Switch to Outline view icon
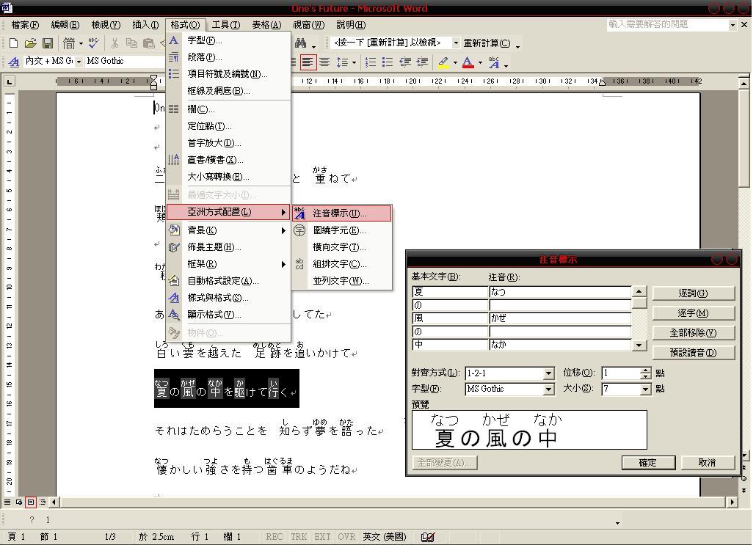The width and height of the screenshot is (756, 545). click(43, 502)
